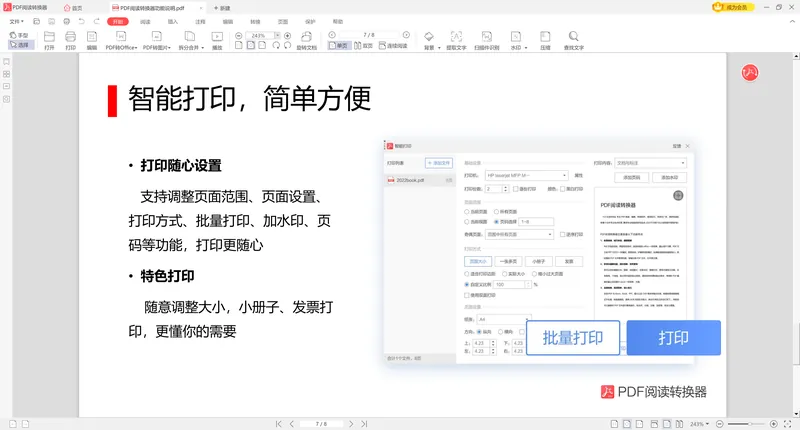The image size is (800, 430).
Task: Open the thumbnails panel in left sidebar
Action: [x=7, y=74]
